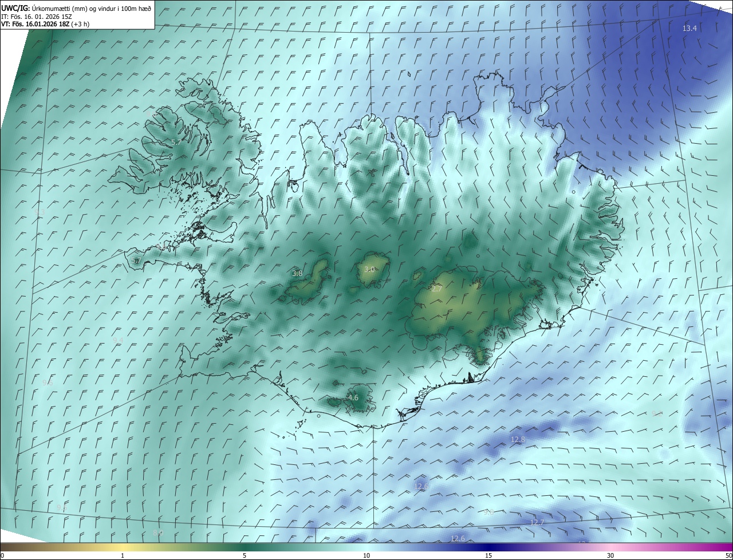This screenshot has width=733, height=560.
Task: Click the 9.8 value label near 12.7
Action: click(x=488, y=512)
